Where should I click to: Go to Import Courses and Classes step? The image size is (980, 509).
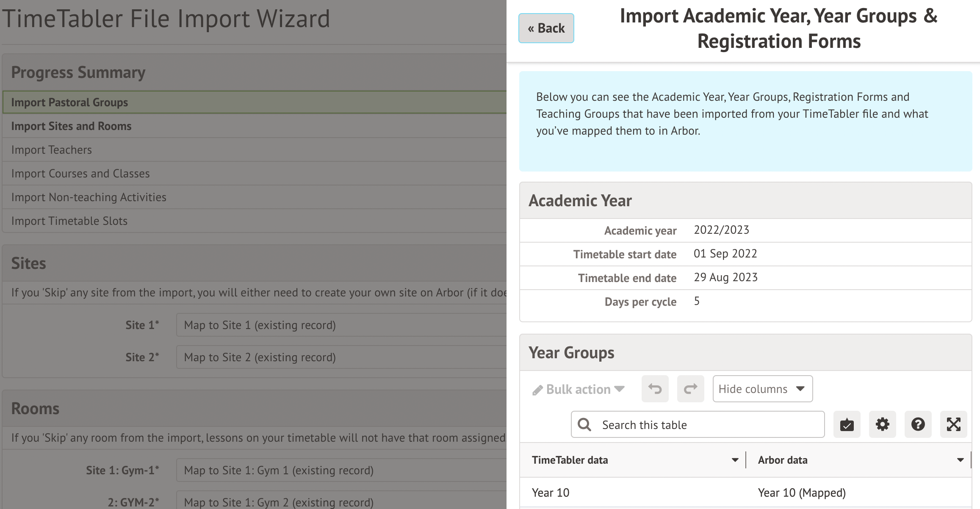tap(80, 174)
